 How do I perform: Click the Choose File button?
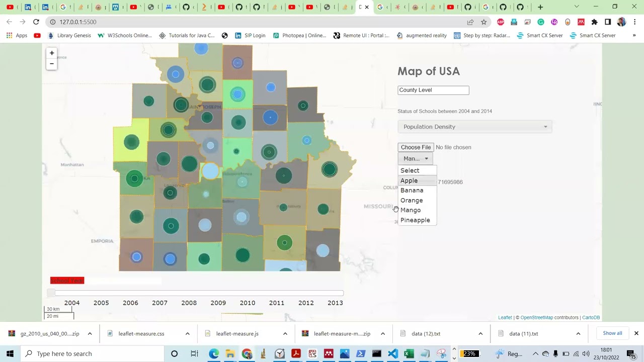416,147
